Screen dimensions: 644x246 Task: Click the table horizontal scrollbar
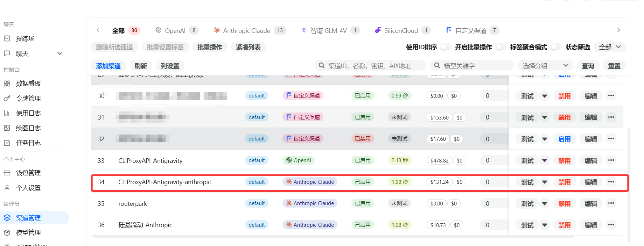click(332, 237)
